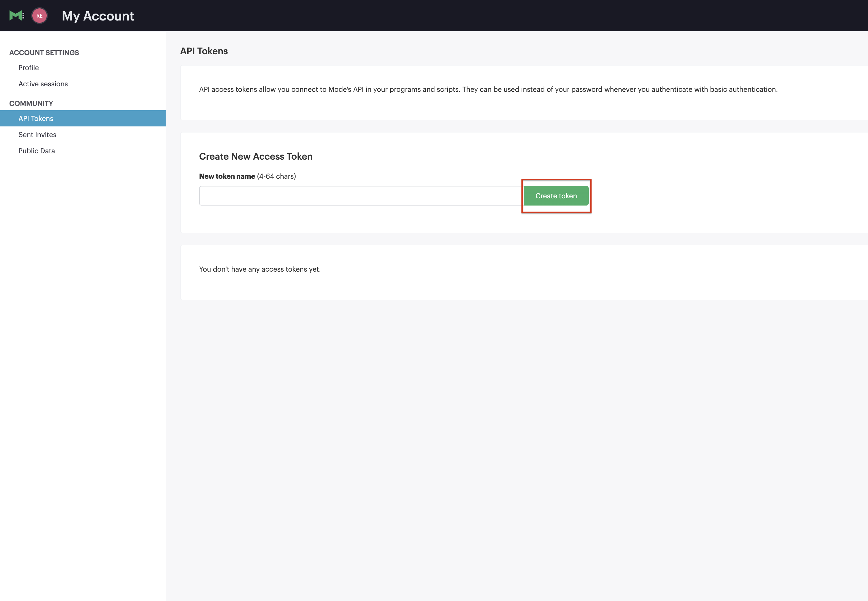Go to Active sessions

[43, 84]
